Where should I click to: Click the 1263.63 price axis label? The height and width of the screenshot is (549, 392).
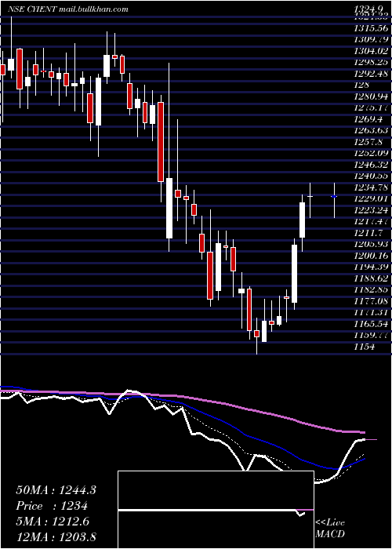371,131
